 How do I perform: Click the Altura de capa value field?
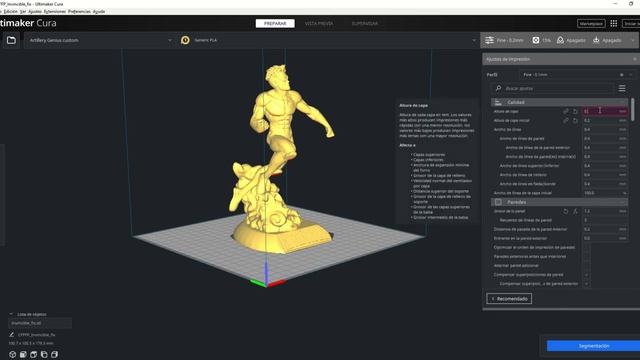coord(605,111)
